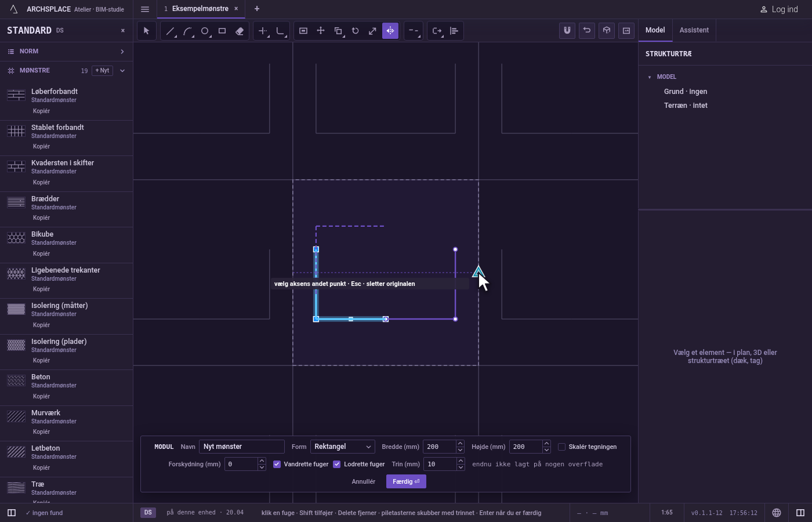Click the Navn input field
This screenshot has height=522, width=812.
pyautogui.click(x=242, y=447)
